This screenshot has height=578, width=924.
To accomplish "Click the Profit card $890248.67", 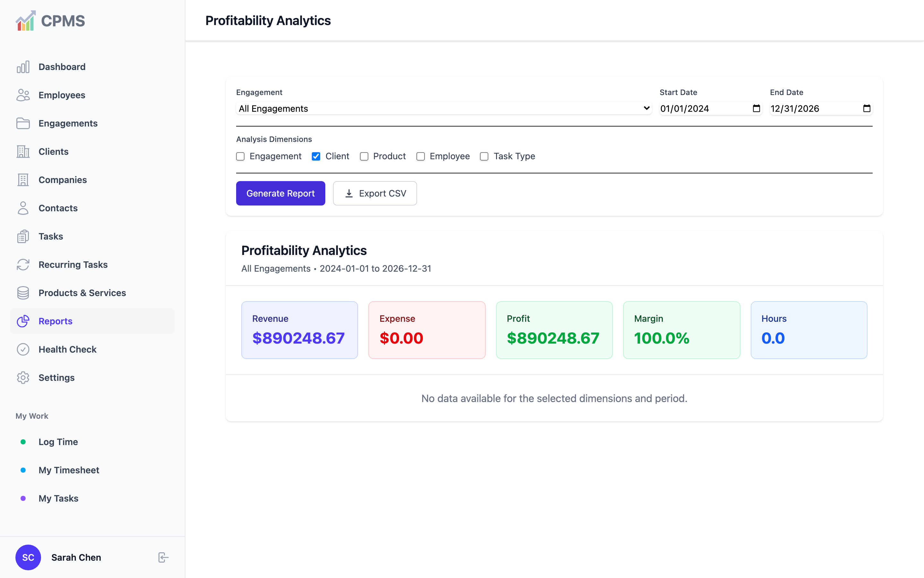I will point(554,330).
